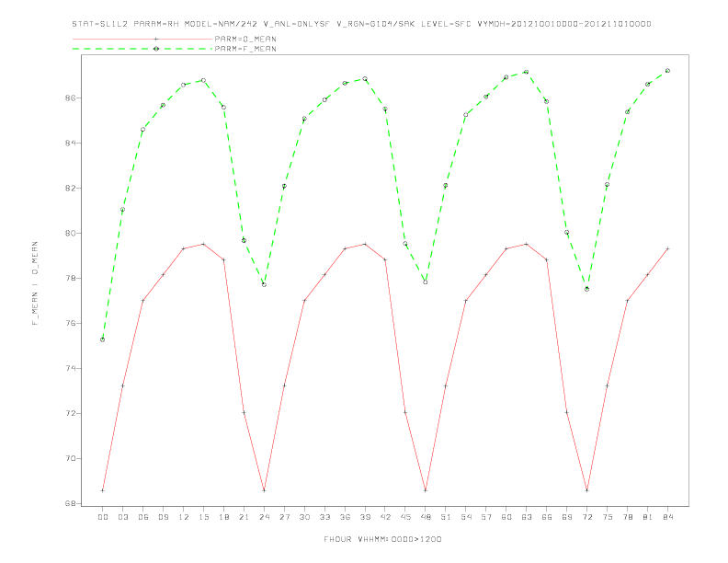Select red O_MEAN data point at hour 24

(264, 490)
